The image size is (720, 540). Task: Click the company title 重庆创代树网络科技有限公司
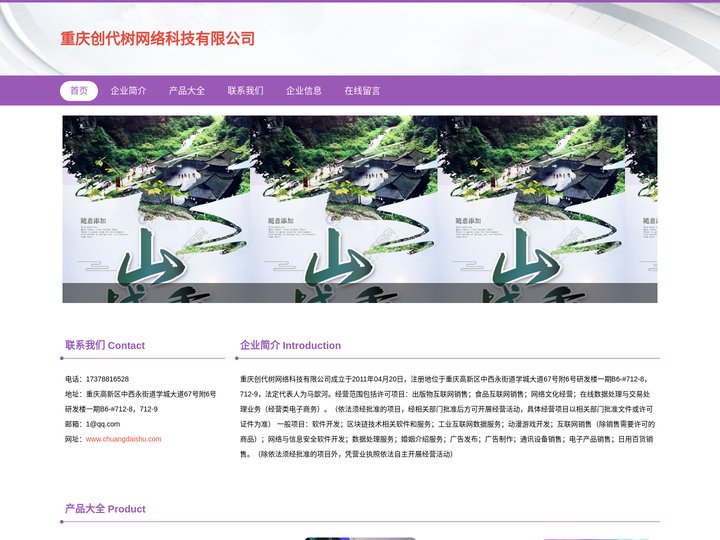(x=158, y=39)
